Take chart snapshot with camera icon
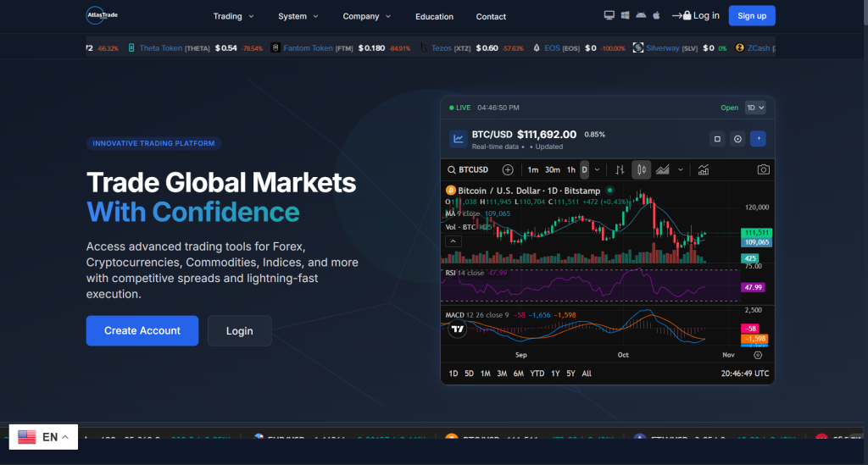 pyautogui.click(x=763, y=169)
